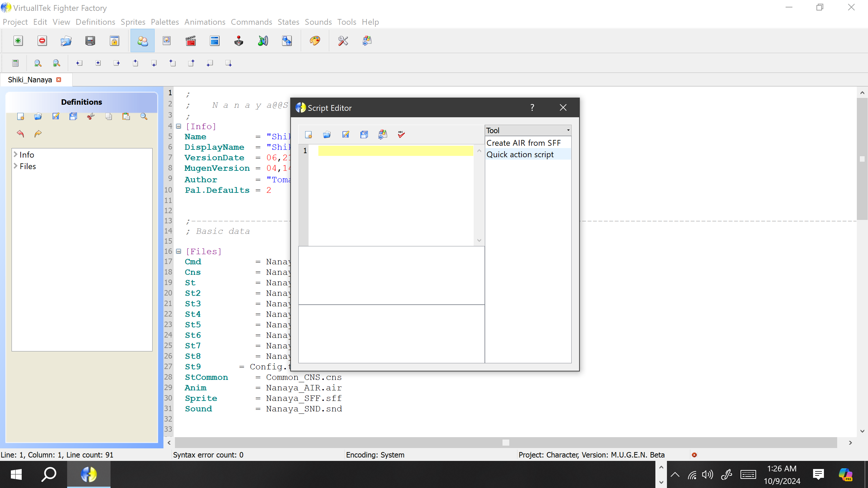868x488 pixels.
Task: Expand the Info tree node
Action: click(x=16, y=155)
